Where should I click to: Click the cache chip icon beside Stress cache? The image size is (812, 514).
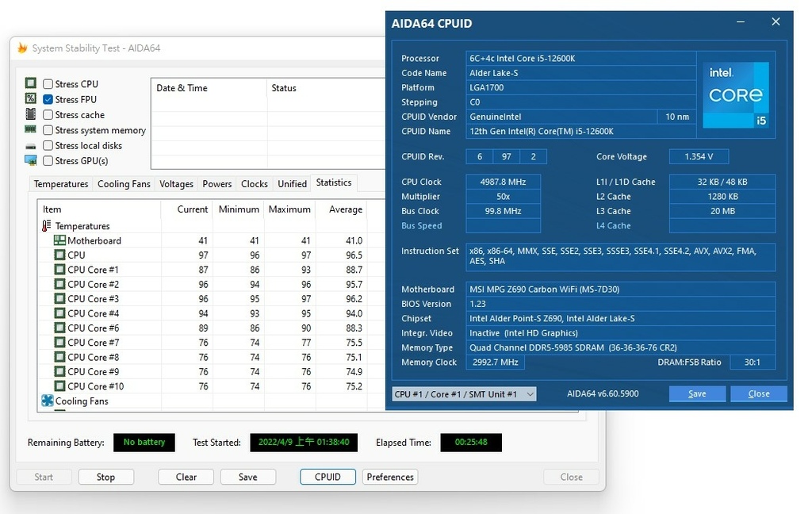click(x=31, y=114)
